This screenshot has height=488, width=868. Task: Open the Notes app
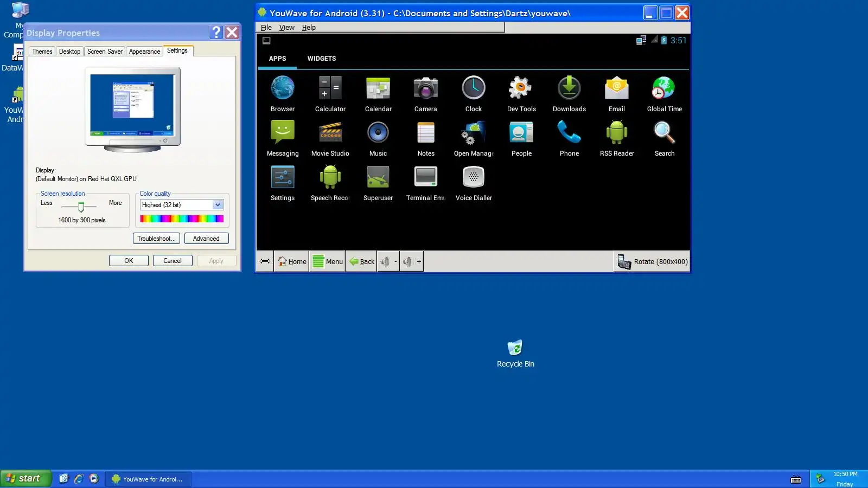(x=426, y=138)
